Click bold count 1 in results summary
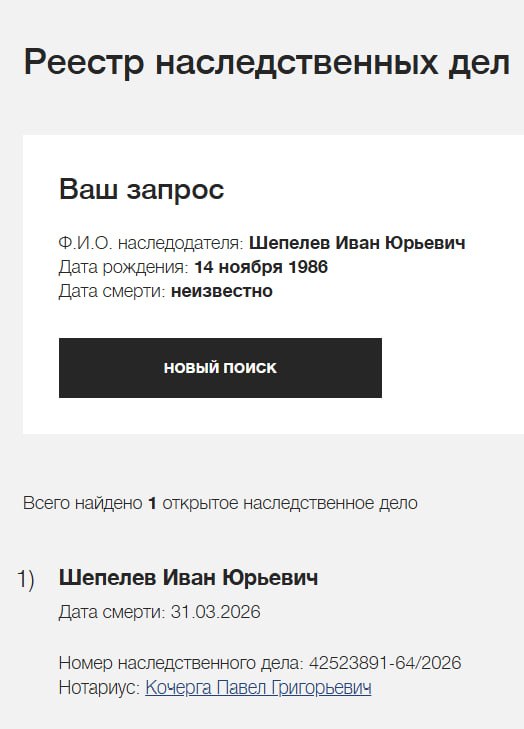 pyautogui.click(x=152, y=503)
